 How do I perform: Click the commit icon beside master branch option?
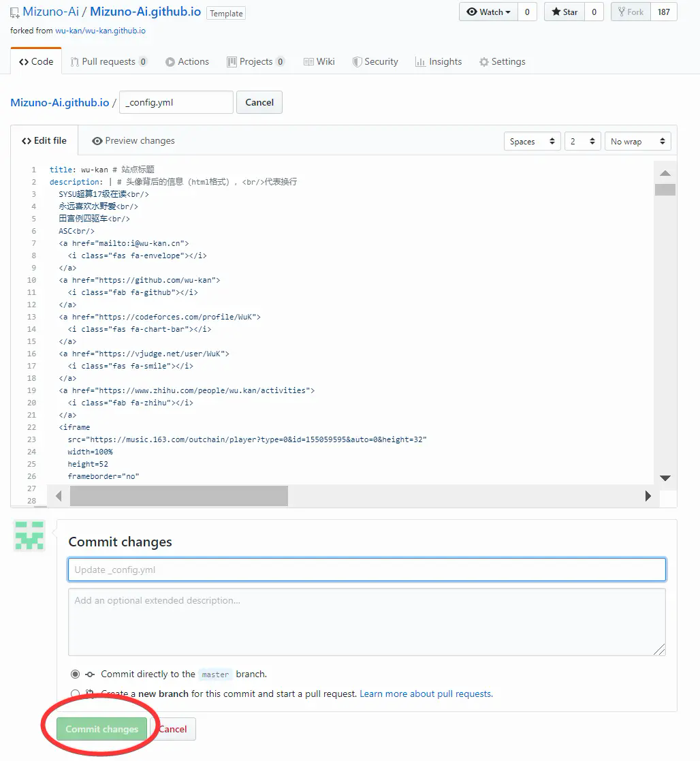tap(90, 674)
